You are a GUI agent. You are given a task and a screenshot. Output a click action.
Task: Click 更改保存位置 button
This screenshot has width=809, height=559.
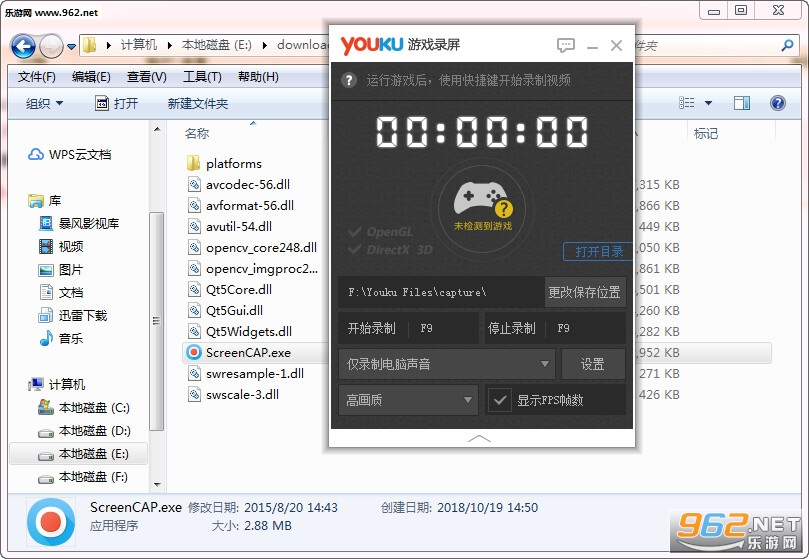(585, 292)
